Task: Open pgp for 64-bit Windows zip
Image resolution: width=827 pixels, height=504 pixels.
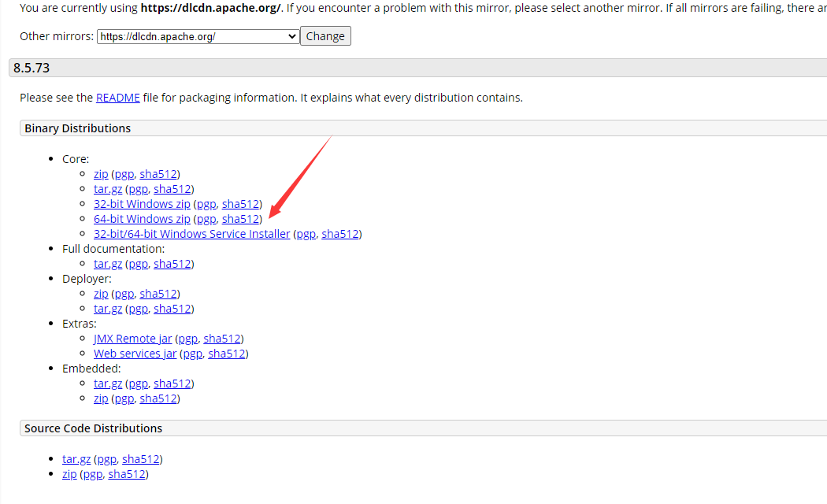Action: point(206,219)
